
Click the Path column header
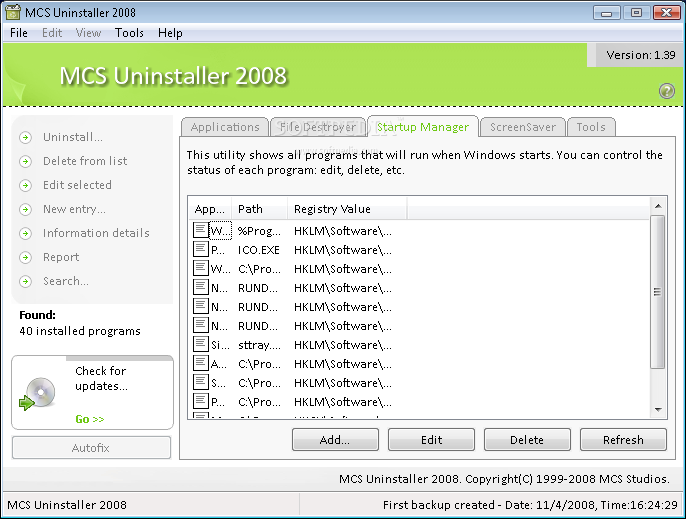point(260,209)
